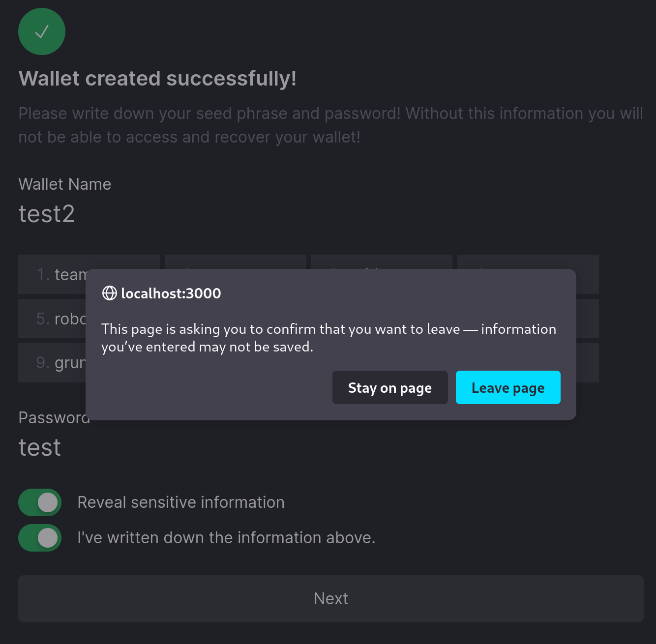Click the green success checkmark icon
The image size is (656, 644).
(x=42, y=31)
